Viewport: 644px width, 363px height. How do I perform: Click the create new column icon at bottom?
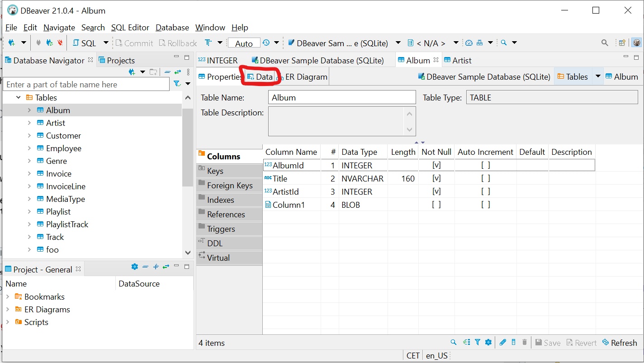[x=514, y=343]
